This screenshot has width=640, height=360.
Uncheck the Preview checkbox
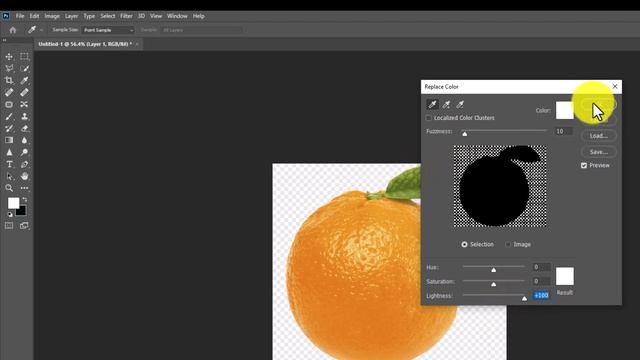click(x=584, y=165)
